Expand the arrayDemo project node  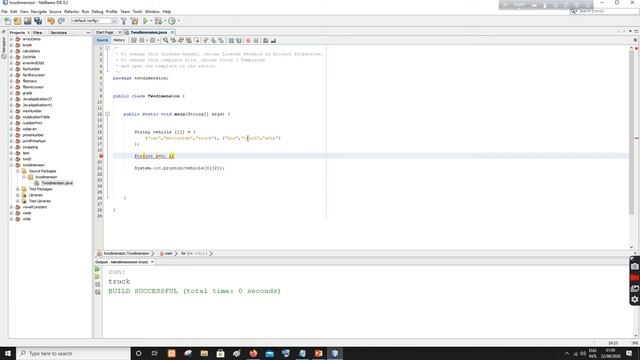click(11, 39)
